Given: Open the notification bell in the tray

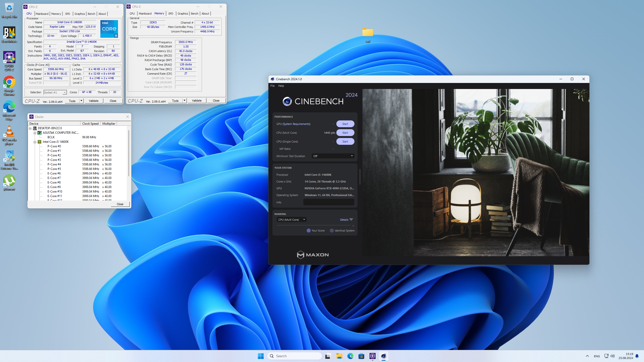Looking at the screenshot, I should pyautogui.click(x=637, y=356).
